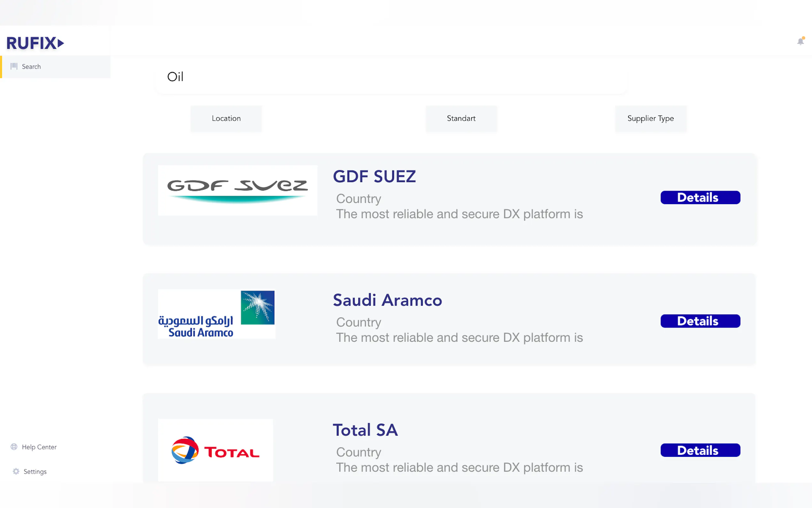View Details for GDF SUEZ
Screen dimensions: 812x508
click(x=700, y=198)
